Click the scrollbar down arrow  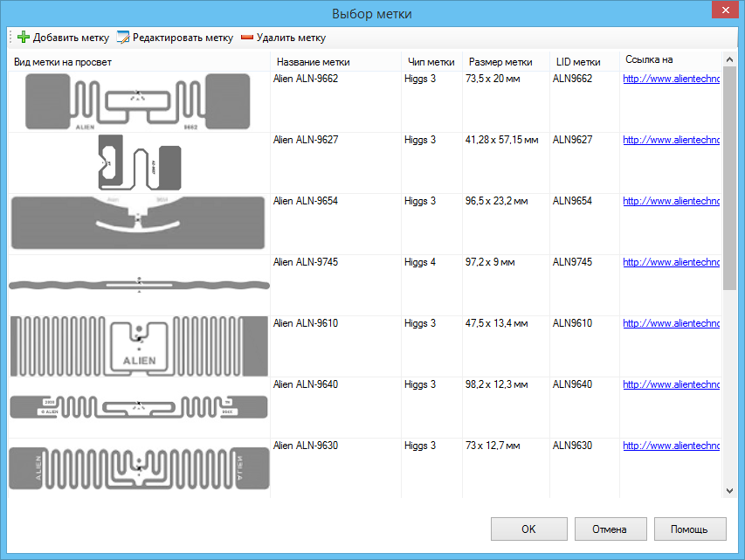point(730,491)
